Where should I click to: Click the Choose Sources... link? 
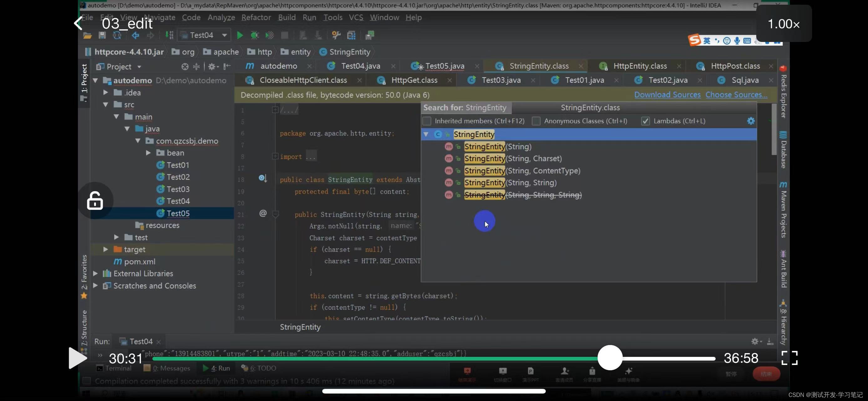[x=736, y=95]
